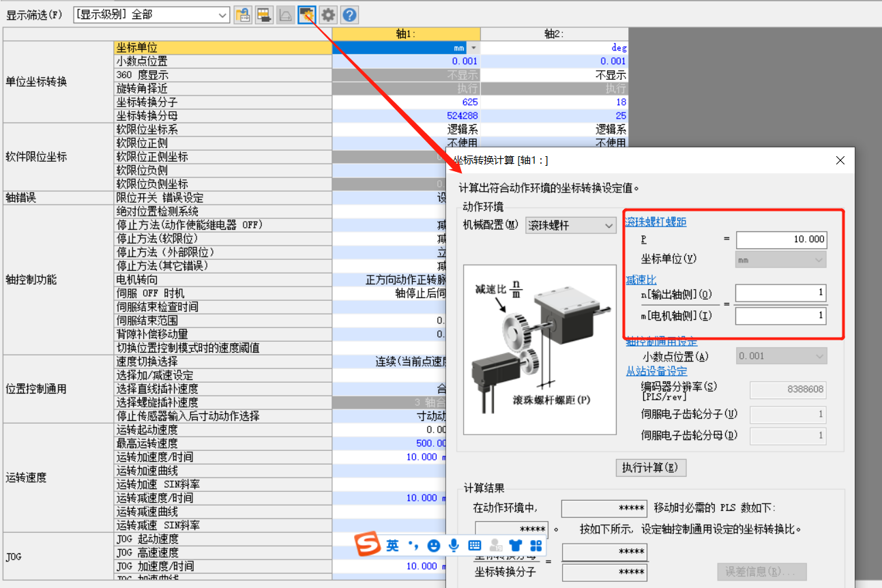Click the first toolbar icon with clipboard
882x588 pixels.
click(242, 14)
